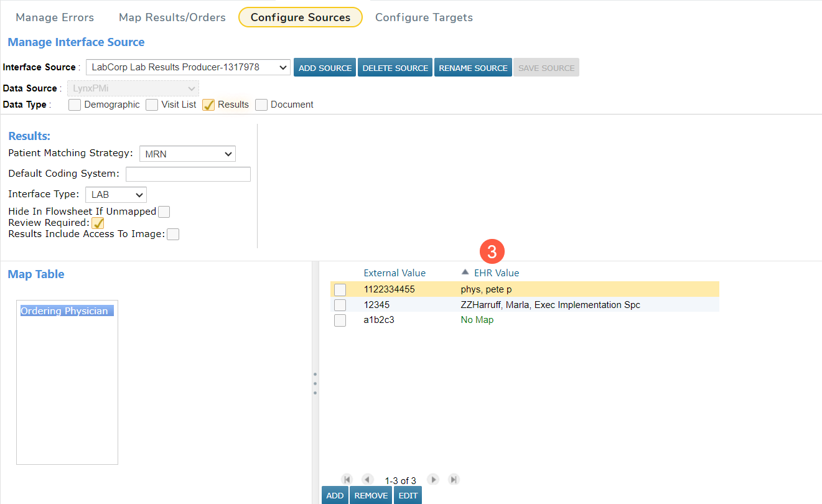Open the Interface Type dropdown
The image size is (822, 504).
tap(116, 195)
